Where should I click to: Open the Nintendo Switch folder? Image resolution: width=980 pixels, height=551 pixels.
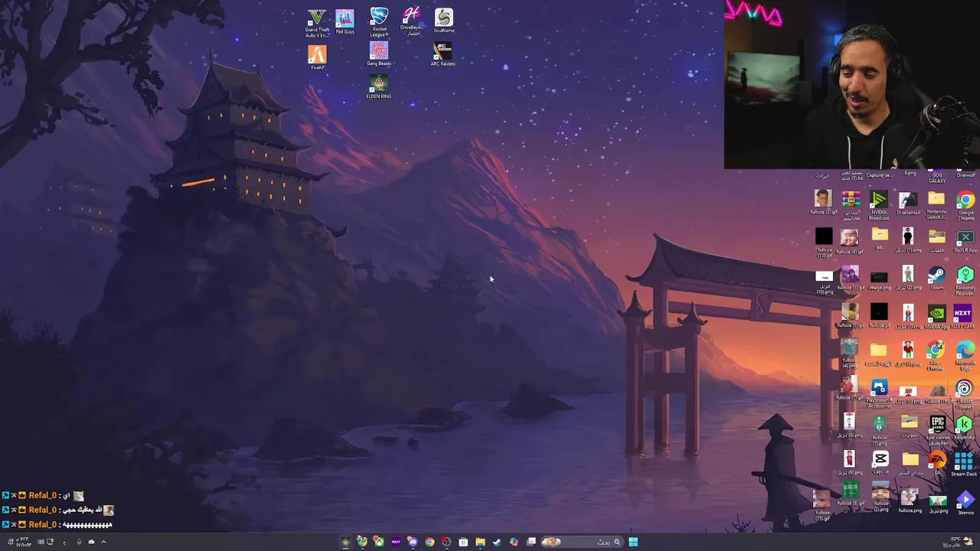(936, 205)
